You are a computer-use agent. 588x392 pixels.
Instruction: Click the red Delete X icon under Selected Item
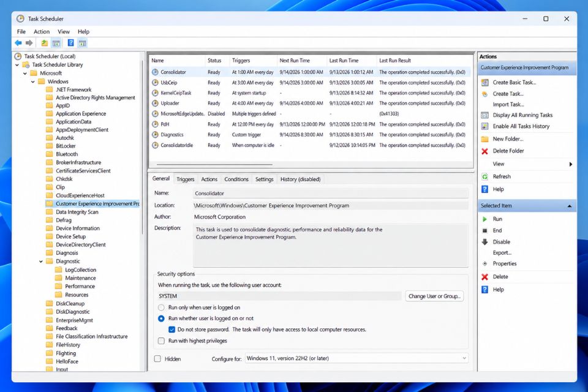click(x=484, y=277)
